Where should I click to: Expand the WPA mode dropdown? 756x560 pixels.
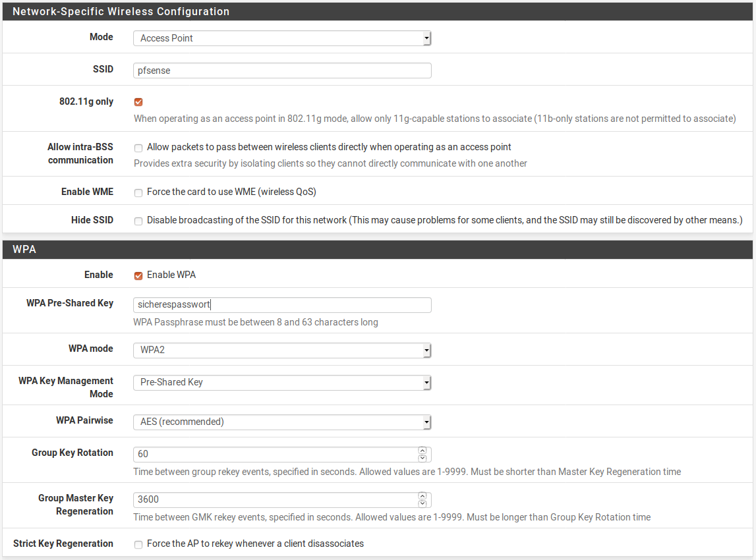(281, 350)
